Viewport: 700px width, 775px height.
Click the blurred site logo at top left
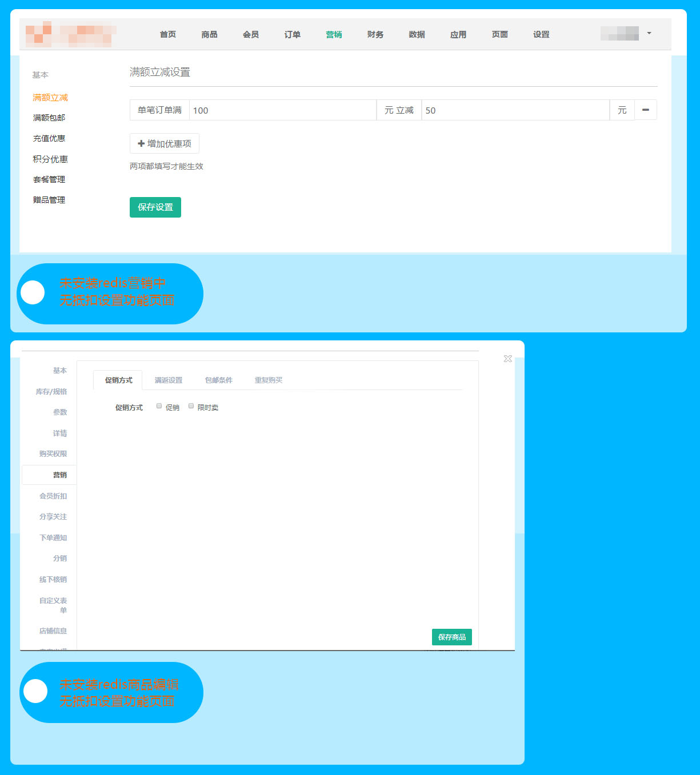click(x=71, y=35)
